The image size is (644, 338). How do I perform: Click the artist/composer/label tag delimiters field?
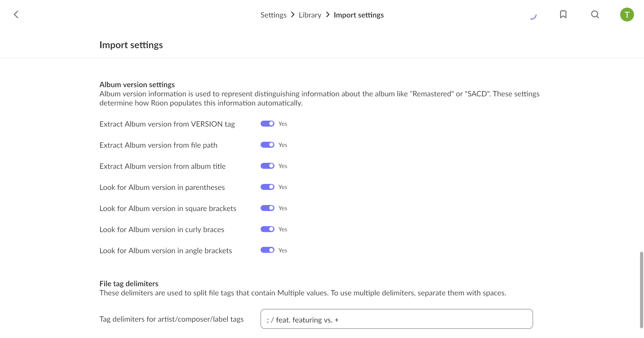397,319
